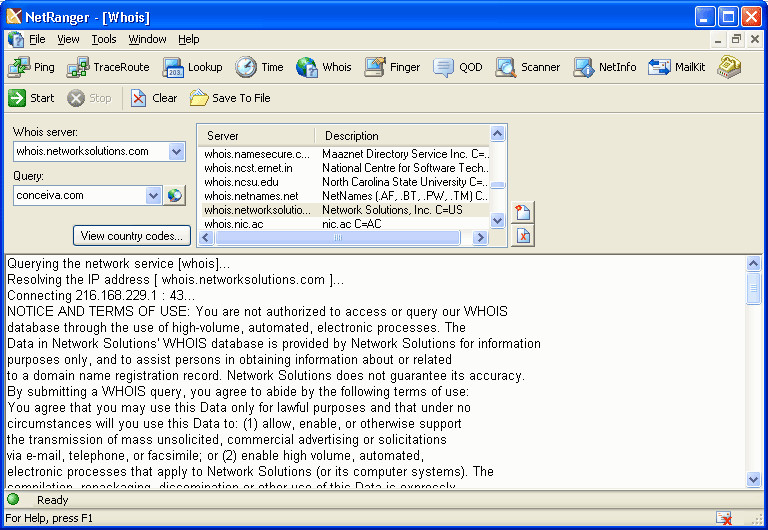Viewport: 768px width, 530px height.
Task: Sort list by Description column header
Action: pos(402,136)
